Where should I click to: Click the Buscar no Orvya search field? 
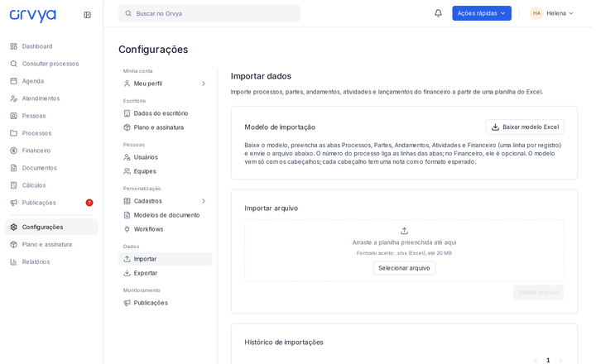click(x=209, y=13)
